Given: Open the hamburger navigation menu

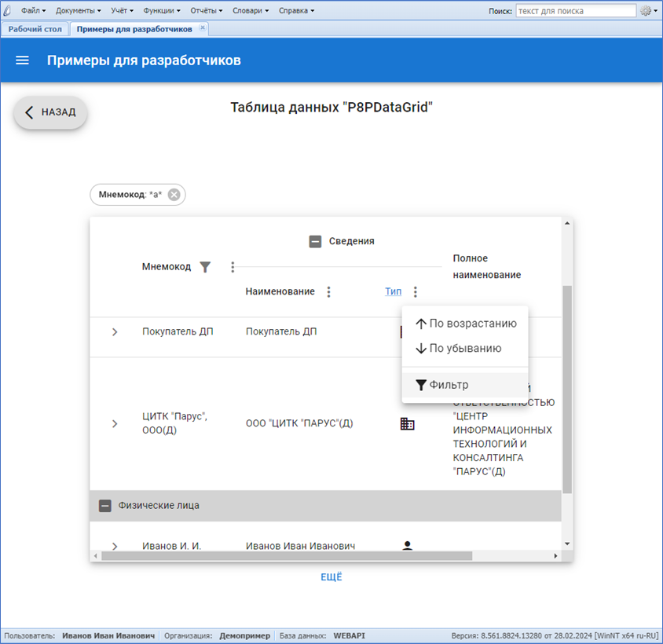Looking at the screenshot, I should pos(22,60).
